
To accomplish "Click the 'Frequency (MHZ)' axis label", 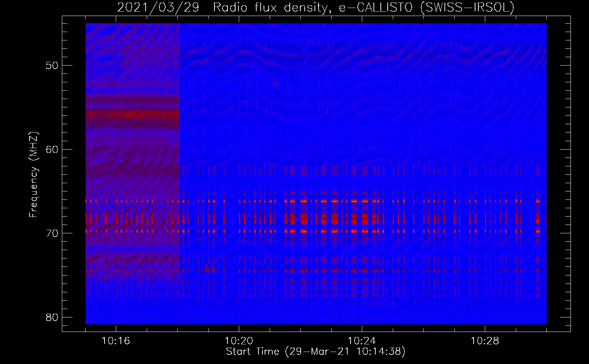I will pyautogui.click(x=33, y=175).
